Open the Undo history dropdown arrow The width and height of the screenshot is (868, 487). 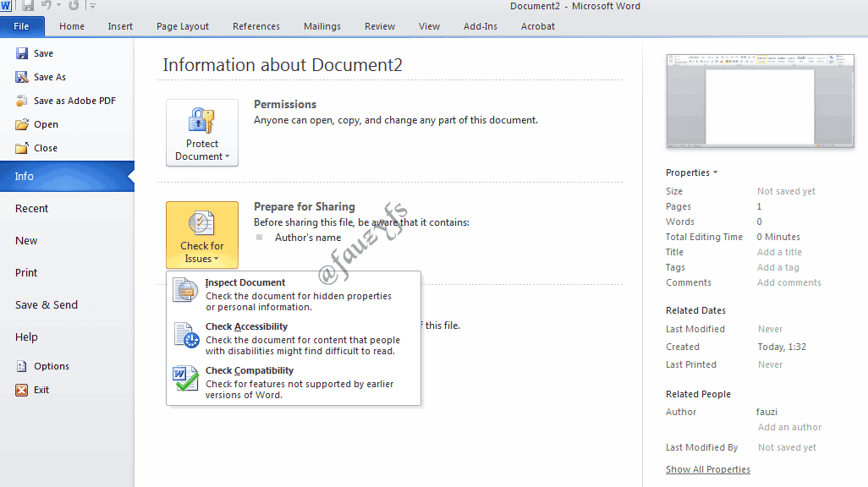point(58,5)
